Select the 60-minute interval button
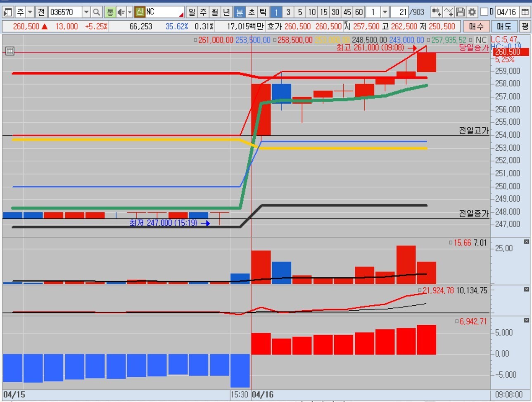The image size is (532, 402). [x=359, y=12]
